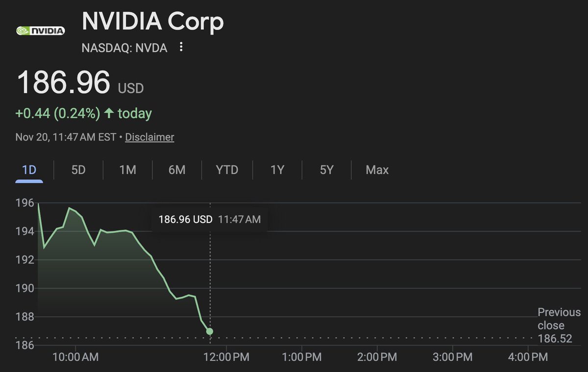
Task: Open the Disclaimer link
Action: coord(149,137)
